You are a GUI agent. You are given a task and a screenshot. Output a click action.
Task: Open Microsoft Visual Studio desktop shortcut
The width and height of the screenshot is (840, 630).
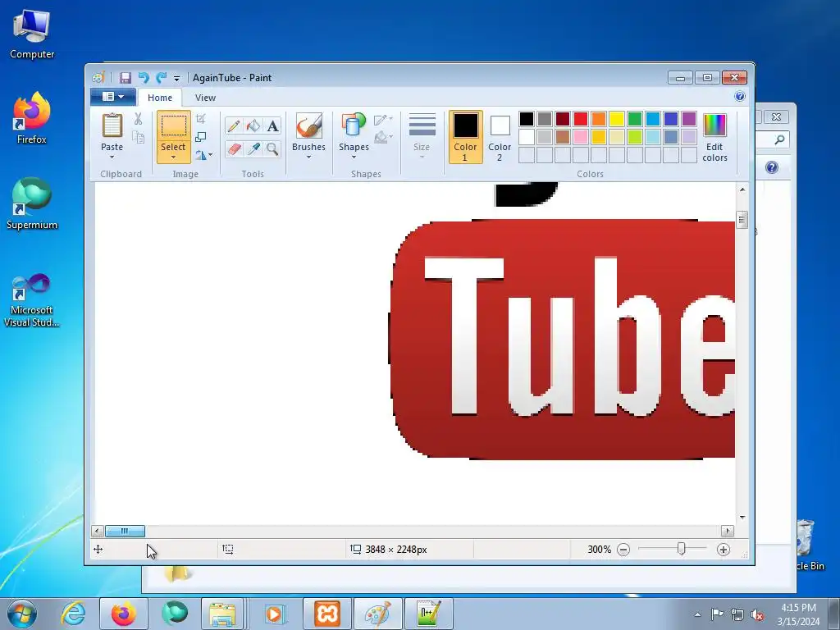(32, 300)
